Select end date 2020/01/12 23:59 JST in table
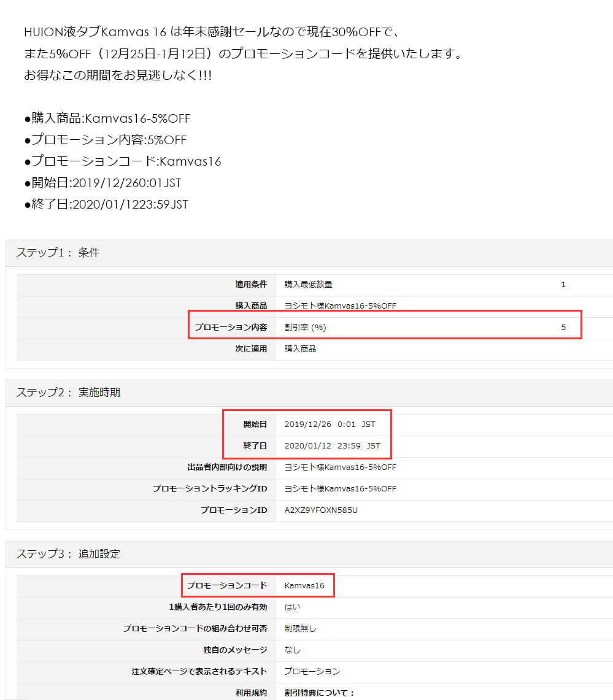 coord(333,445)
